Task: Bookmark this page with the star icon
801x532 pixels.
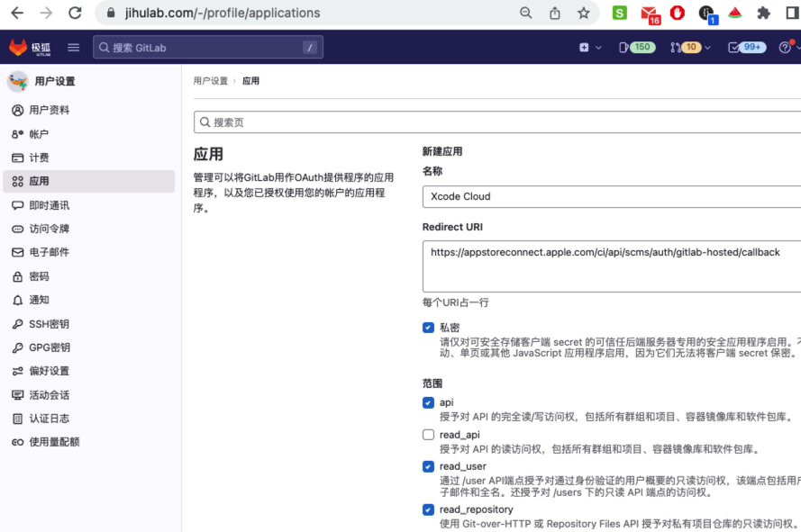Action: 583,13
